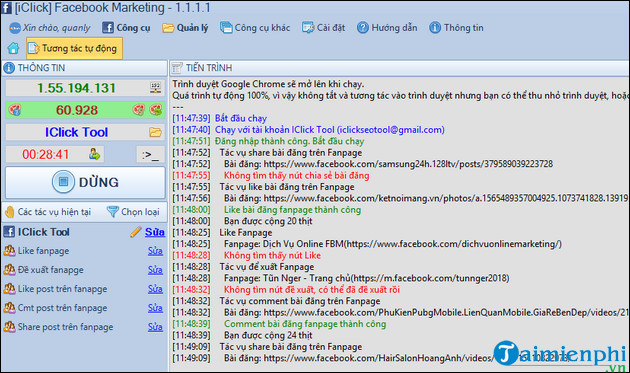630x373 pixels.
Task: Click the left meat icon beside 60.928
Action: (15, 110)
